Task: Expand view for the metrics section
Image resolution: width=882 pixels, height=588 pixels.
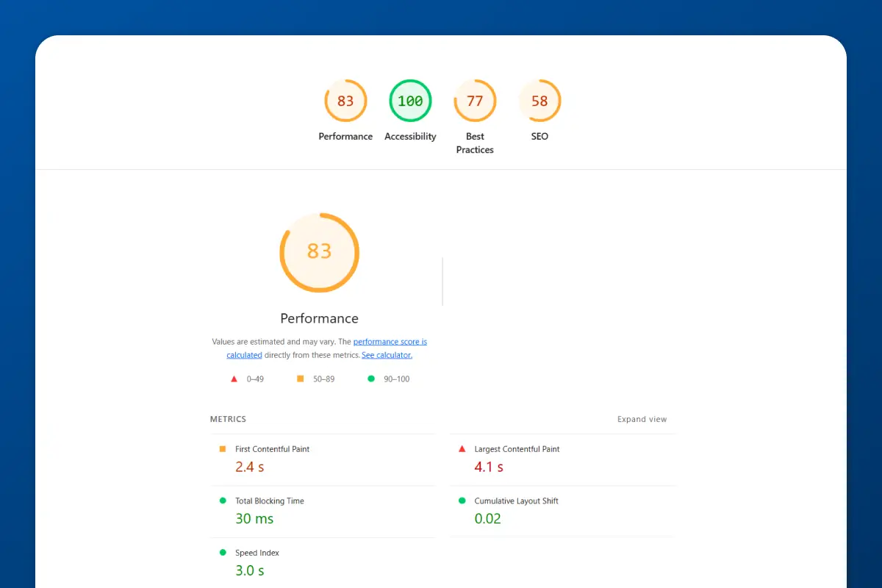Action: tap(642, 419)
